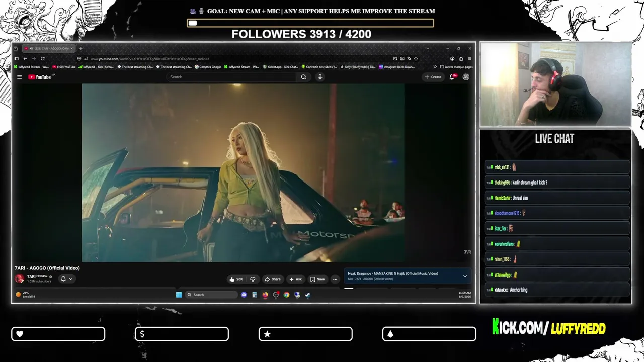
Task: Go to the YouTube home logo
Action: (40, 77)
